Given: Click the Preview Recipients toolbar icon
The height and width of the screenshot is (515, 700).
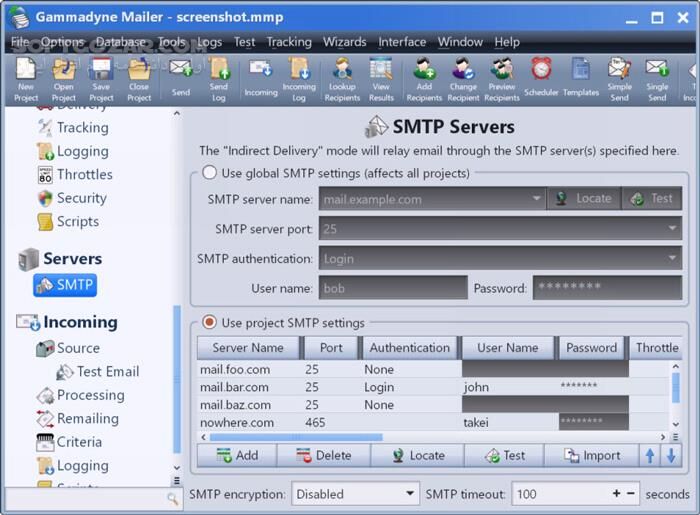Looking at the screenshot, I should [501, 72].
